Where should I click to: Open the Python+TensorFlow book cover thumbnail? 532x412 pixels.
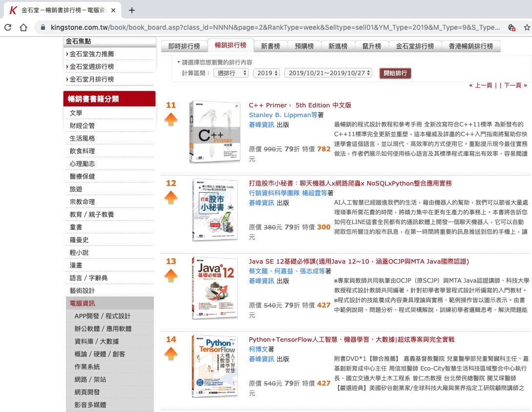click(x=215, y=366)
